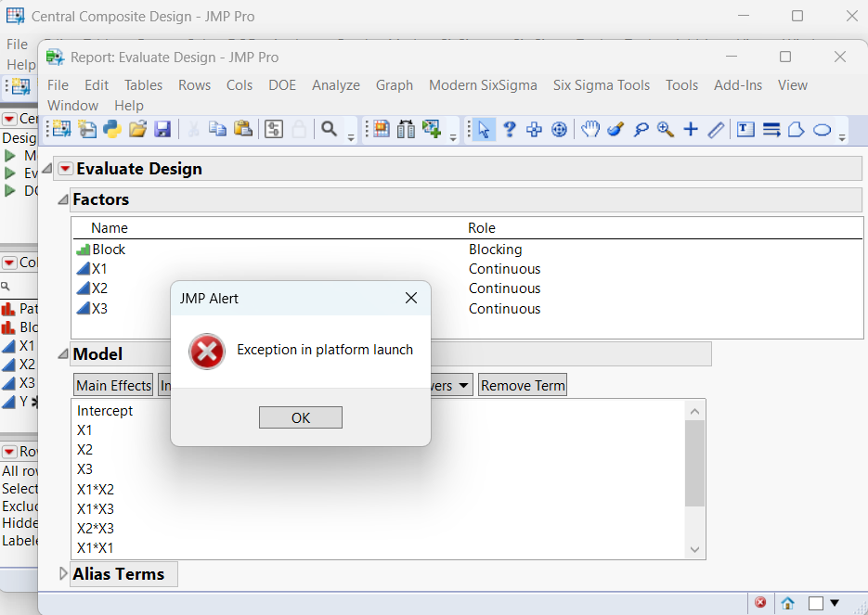Click the Copy toolbar icon
The width and height of the screenshot is (868, 615).
[x=217, y=130]
